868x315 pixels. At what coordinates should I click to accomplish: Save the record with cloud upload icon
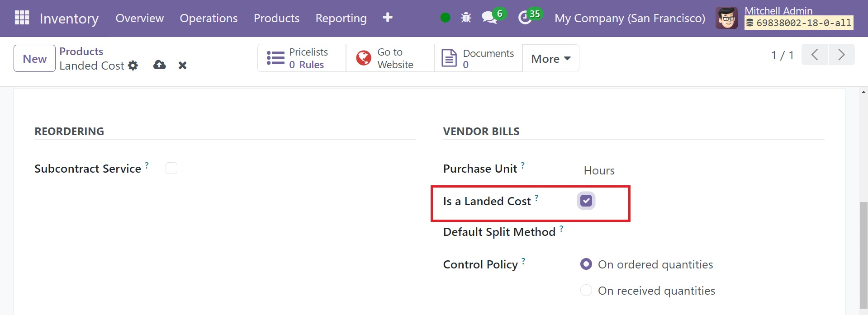pyautogui.click(x=159, y=65)
